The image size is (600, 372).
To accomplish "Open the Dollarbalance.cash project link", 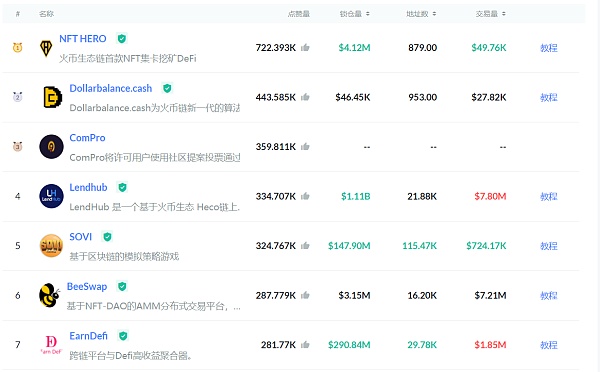I will point(111,88).
